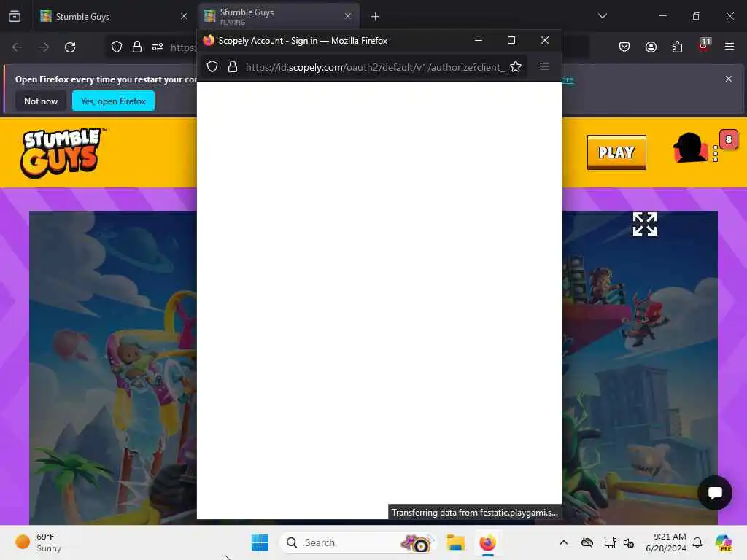747x560 pixels.
Task: Click the padlock in Scopely sign-in window
Action: (x=233, y=66)
